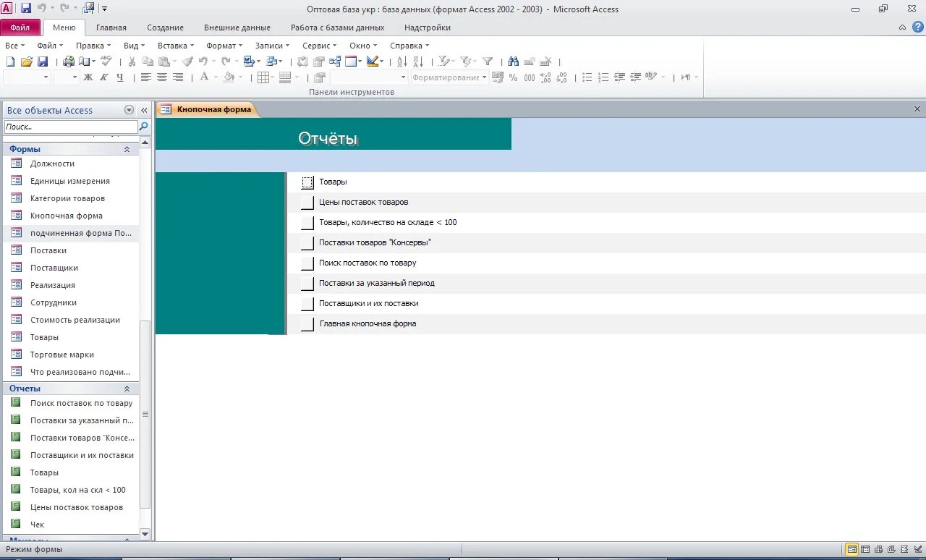Click the button for Главная кнопочная форма

pos(307,324)
